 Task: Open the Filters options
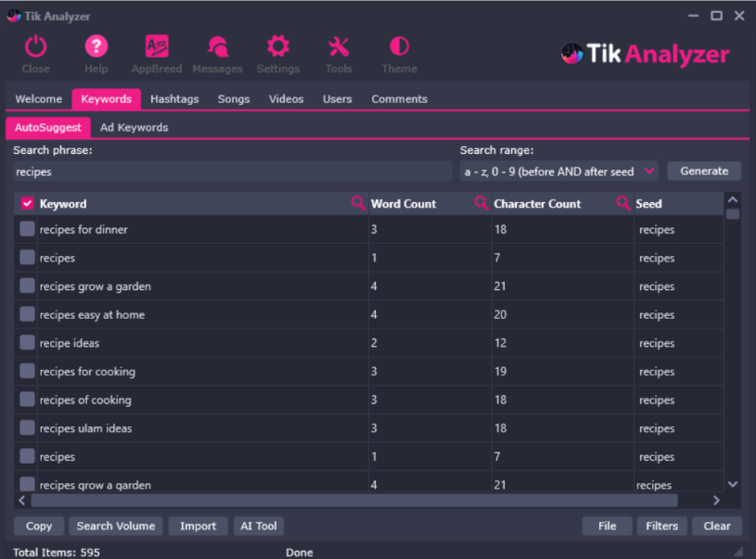coord(661,526)
